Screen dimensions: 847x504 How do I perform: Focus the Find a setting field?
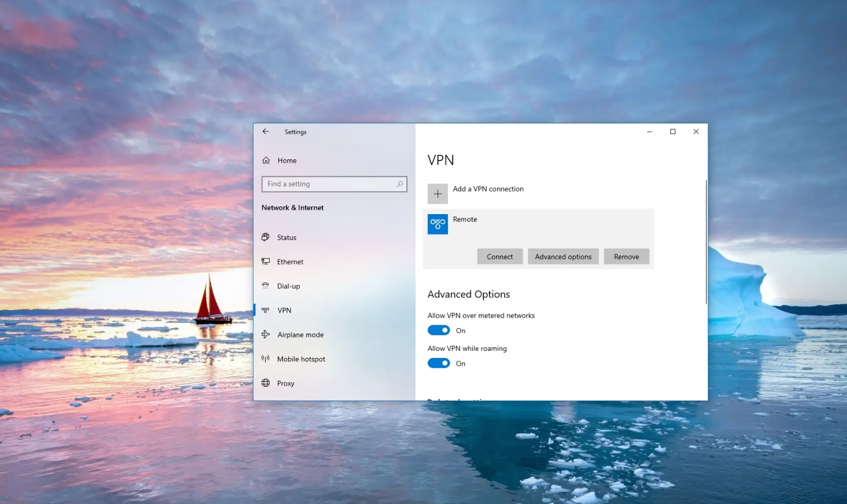tap(334, 184)
